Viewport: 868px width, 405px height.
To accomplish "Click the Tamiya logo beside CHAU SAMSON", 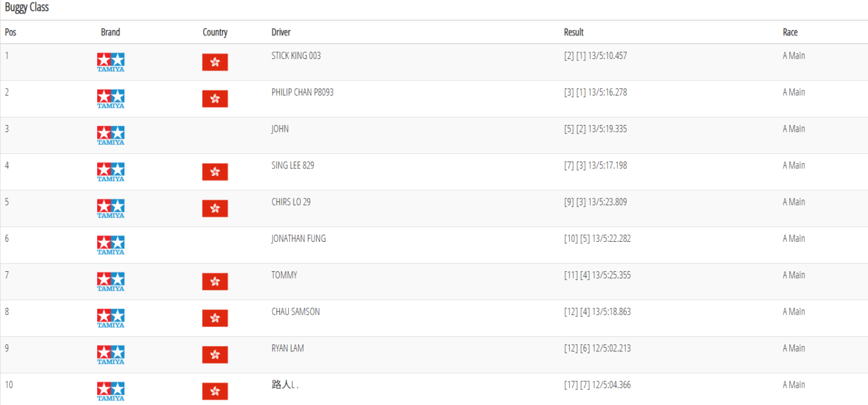I will pos(111,318).
